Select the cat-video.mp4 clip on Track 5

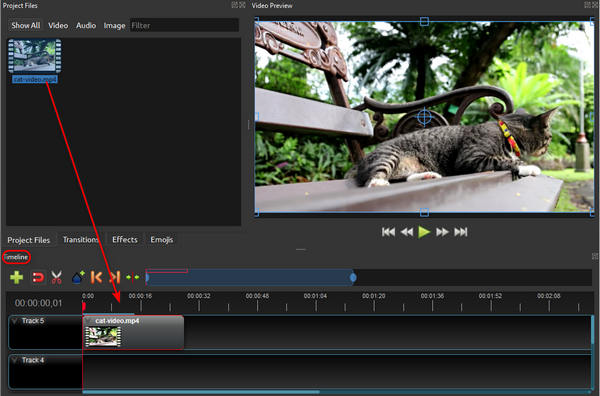tap(133, 332)
